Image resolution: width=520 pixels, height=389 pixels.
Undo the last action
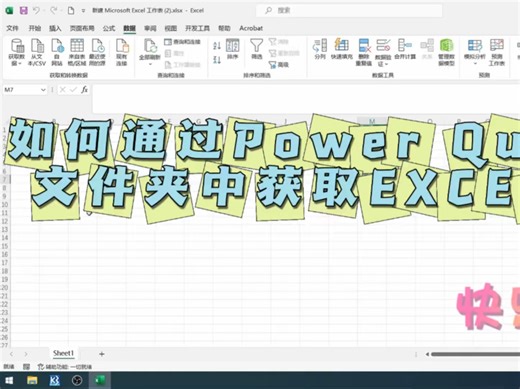36,10
